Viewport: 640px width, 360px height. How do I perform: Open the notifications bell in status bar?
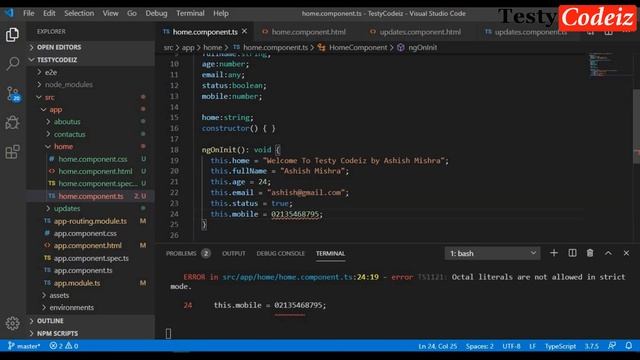tap(629, 346)
